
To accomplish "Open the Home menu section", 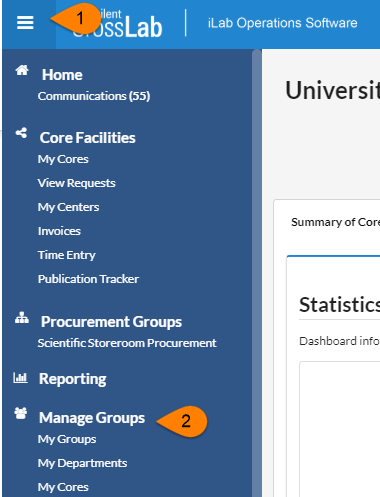I will pyautogui.click(x=62, y=75).
